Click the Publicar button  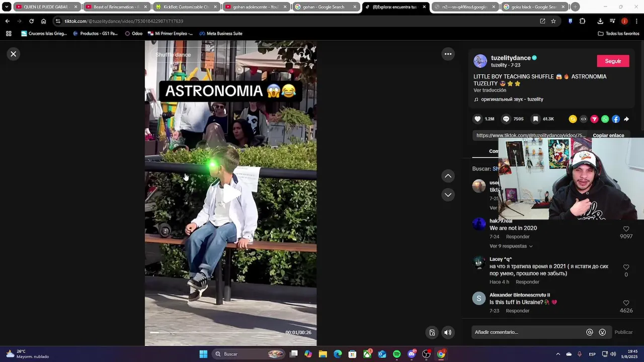coord(623,332)
